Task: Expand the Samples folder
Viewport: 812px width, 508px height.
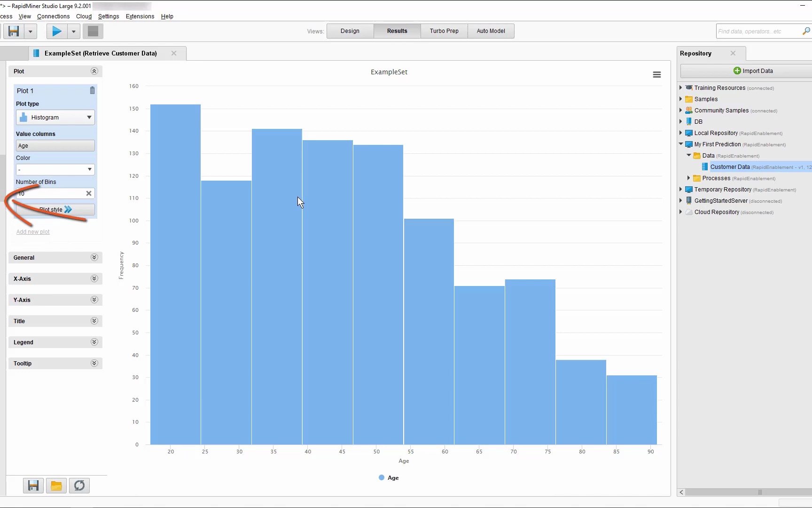Action: [x=680, y=99]
